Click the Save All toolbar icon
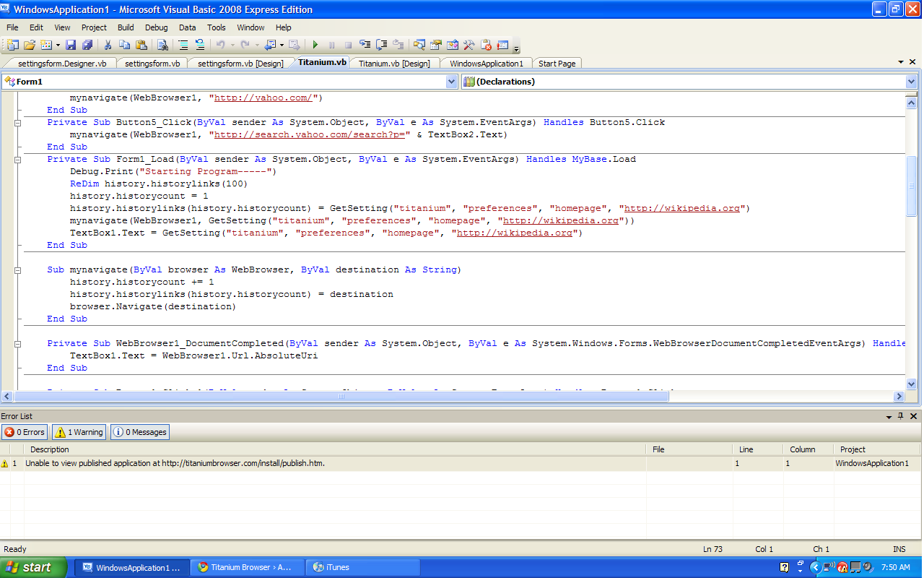Viewport: 924px width, 578px height. (87, 45)
